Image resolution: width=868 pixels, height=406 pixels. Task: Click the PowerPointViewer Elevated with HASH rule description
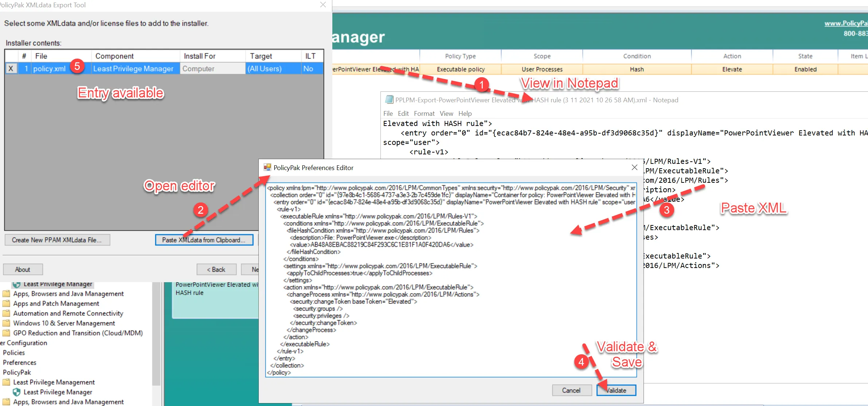click(x=217, y=289)
